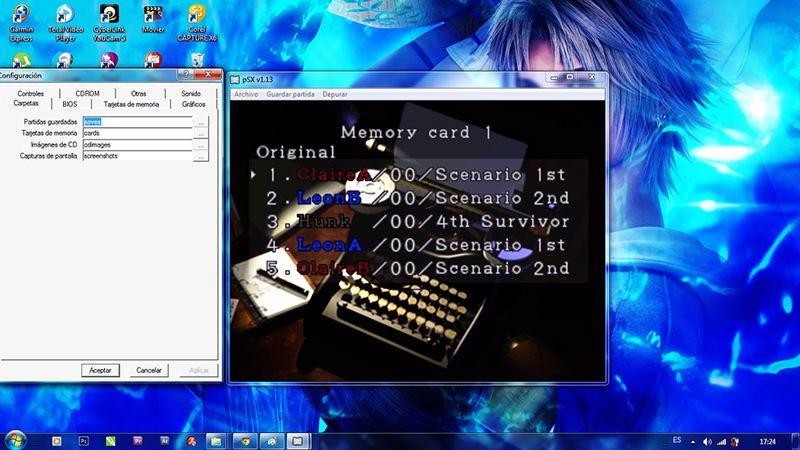Select save slot 3 Hunk 4th Survivor
This screenshot has width=800, height=450.
[417, 221]
